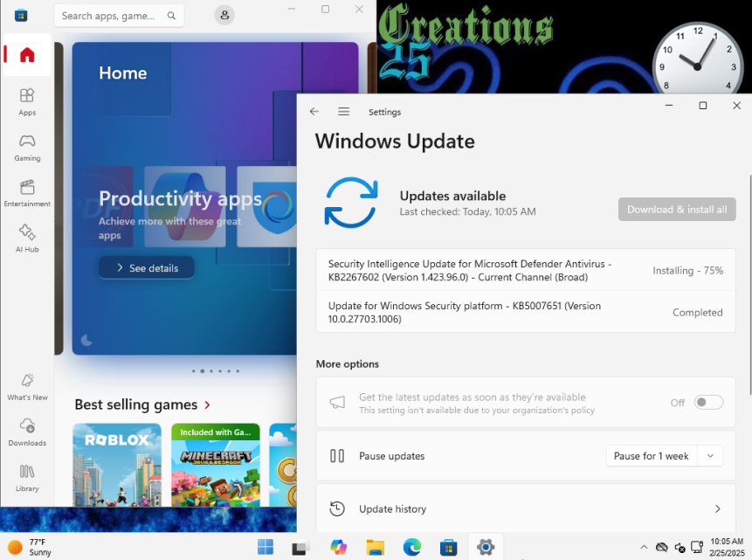The width and height of the screenshot is (752, 560).
Task: Expand Best selling games arrow
Action: (207, 405)
